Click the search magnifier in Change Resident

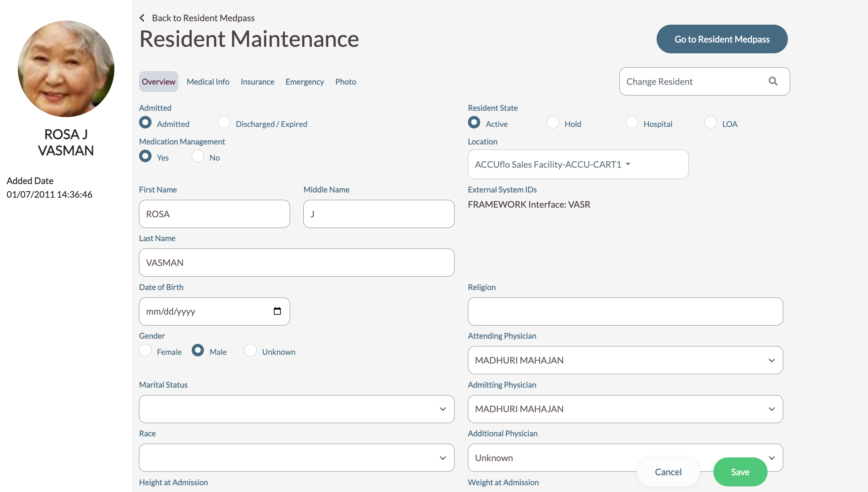pos(773,81)
